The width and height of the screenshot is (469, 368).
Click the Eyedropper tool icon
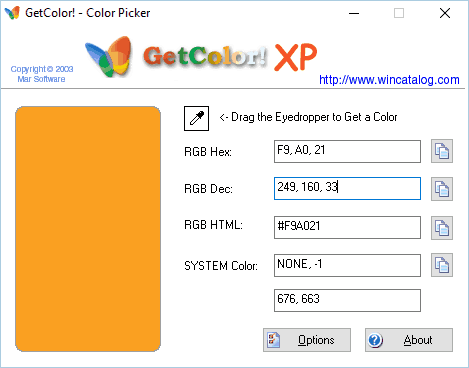196,118
